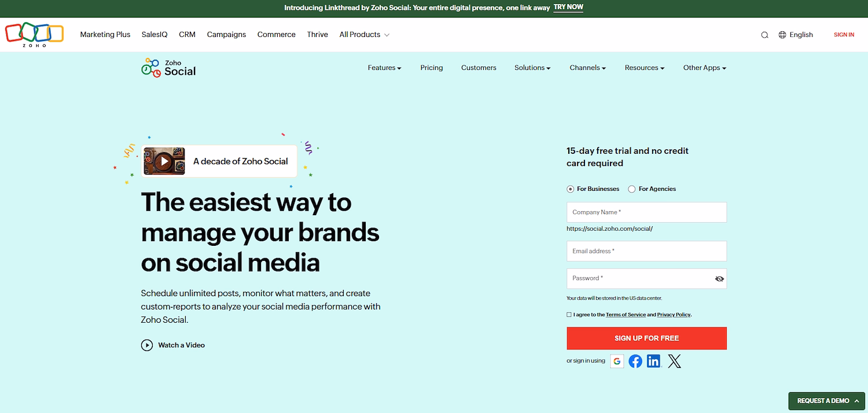Image resolution: width=868 pixels, height=413 pixels.
Task: Expand the All Products menu
Action: point(361,35)
